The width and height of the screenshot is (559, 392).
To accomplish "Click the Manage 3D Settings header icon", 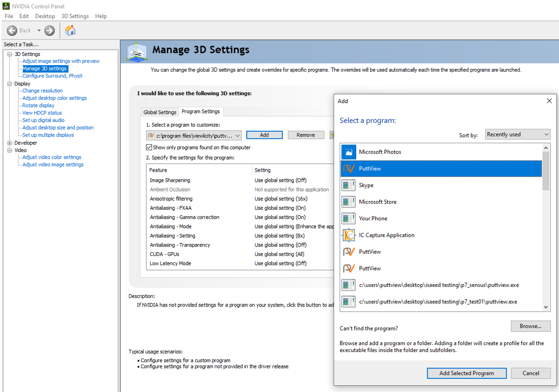I will pos(137,52).
